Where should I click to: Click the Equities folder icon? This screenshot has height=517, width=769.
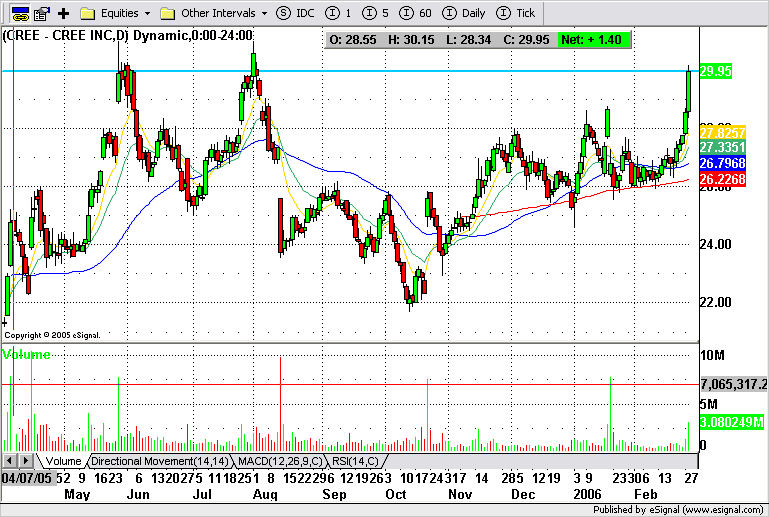pyautogui.click(x=87, y=13)
